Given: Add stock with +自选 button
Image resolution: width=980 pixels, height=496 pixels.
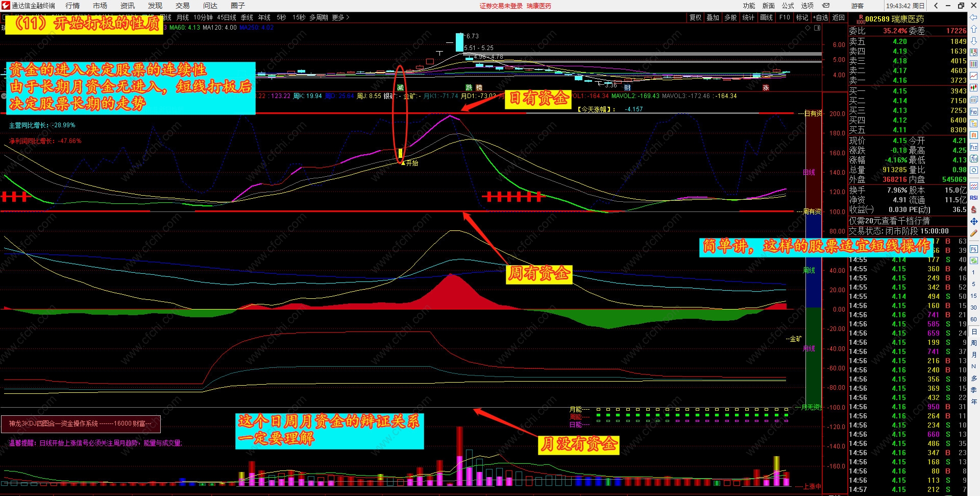Looking at the screenshot, I should pyautogui.click(x=820, y=17).
